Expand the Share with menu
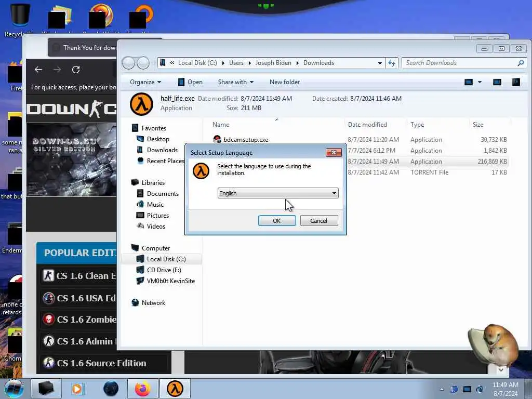The height and width of the screenshot is (399, 532). pyautogui.click(x=236, y=82)
